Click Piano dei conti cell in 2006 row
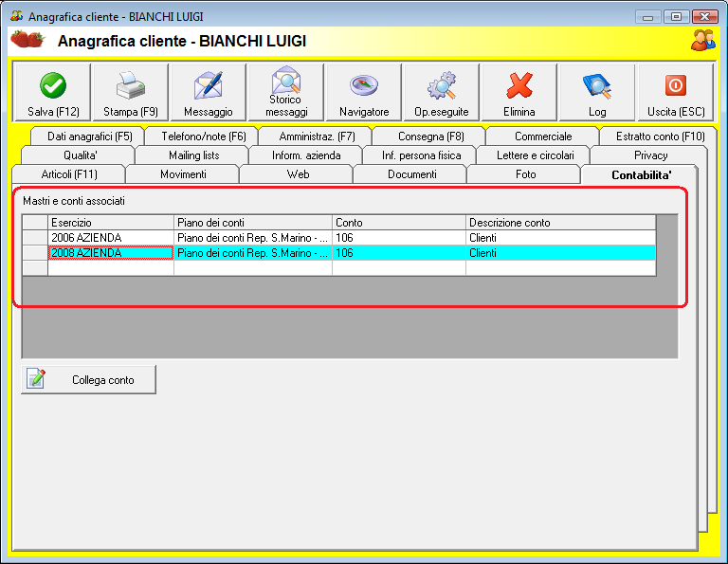Image resolution: width=728 pixels, height=564 pixels. (253, 238)
